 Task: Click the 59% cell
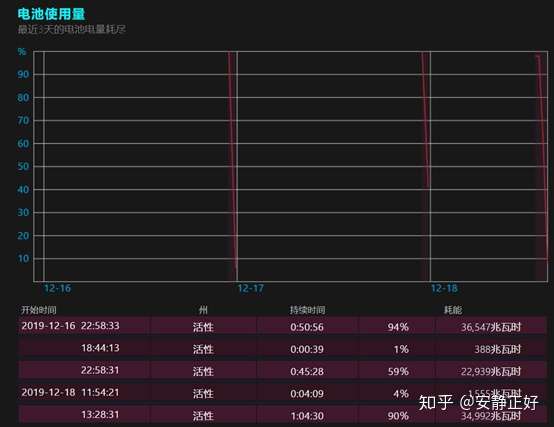click(x=398, y=372)
